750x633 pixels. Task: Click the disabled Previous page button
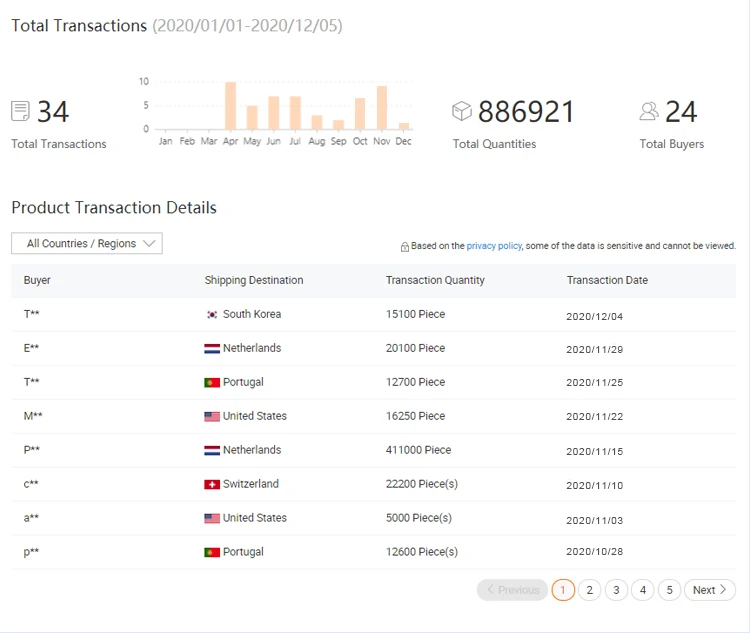(x=512, y=590)
